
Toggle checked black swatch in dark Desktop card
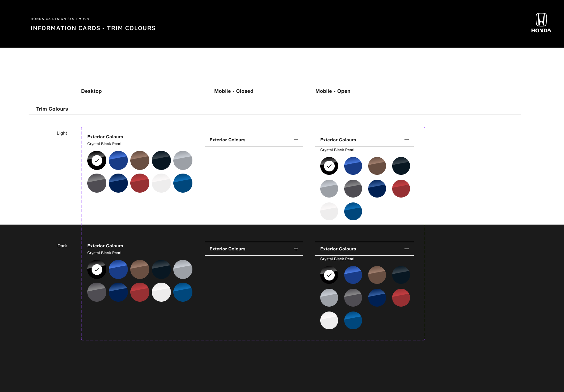coord(97,269)
